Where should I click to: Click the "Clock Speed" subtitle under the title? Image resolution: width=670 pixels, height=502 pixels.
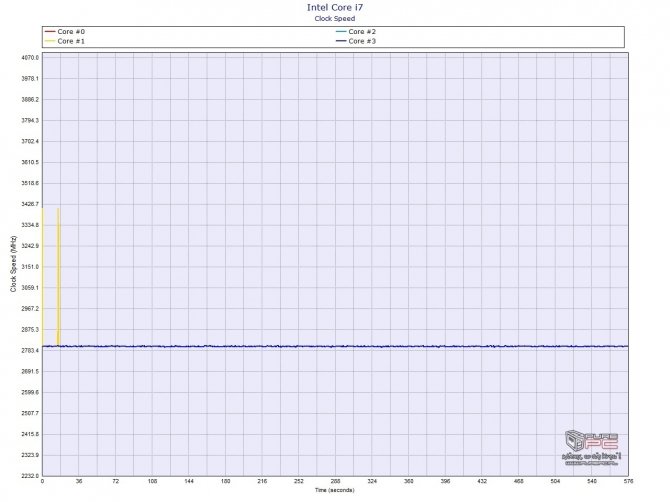(x=335, y=18)
